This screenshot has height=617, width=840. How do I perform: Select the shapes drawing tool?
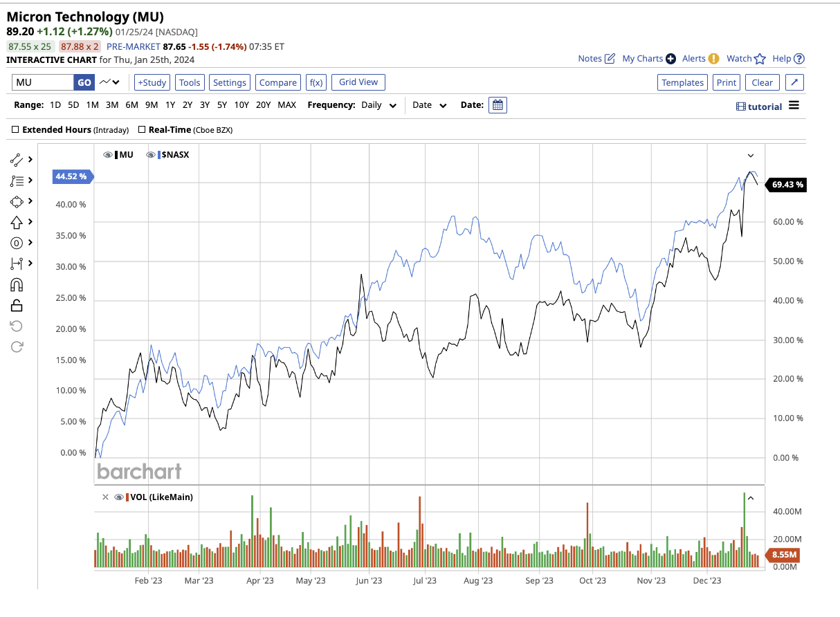(x=17, y=202)
